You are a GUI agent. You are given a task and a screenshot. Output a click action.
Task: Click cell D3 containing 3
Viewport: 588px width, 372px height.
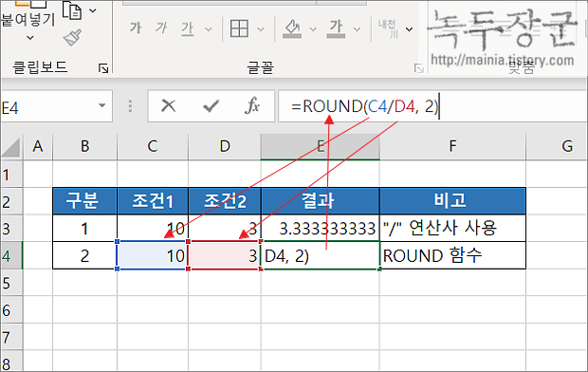point(225,229)
